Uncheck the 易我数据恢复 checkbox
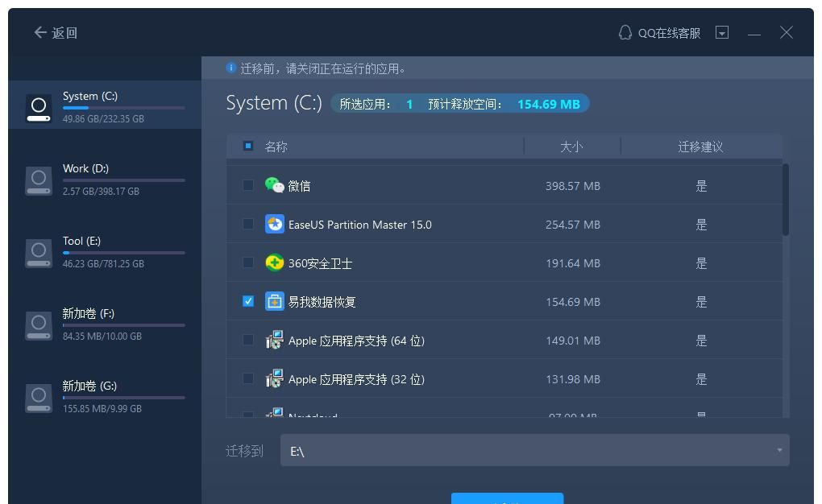 tap(248, 301)
